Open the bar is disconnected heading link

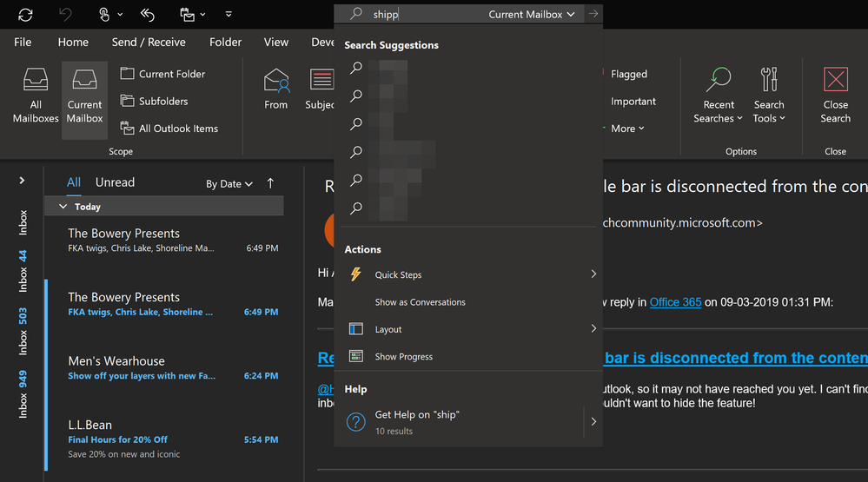[x=736, y=358]
